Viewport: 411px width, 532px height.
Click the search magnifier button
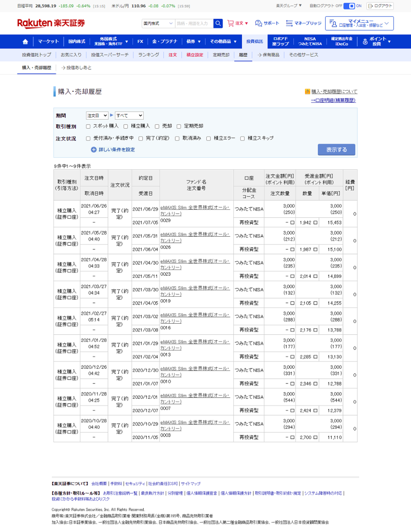218,23
